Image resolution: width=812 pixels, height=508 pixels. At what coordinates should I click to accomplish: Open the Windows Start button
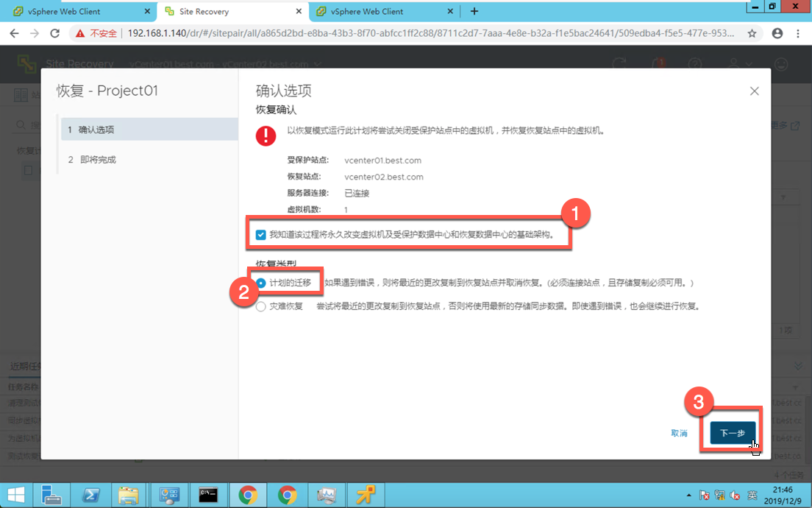16,495
